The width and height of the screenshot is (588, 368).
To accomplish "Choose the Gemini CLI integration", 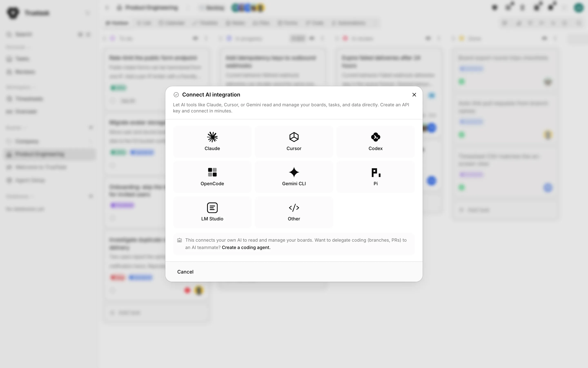I will [294, 177].
